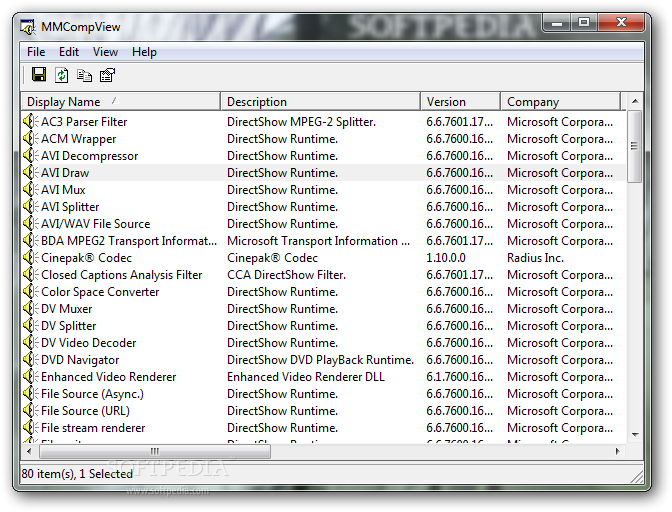Screen dimensions: 672x512
Task: Sort by the Company column header
Action: [561, 102]
